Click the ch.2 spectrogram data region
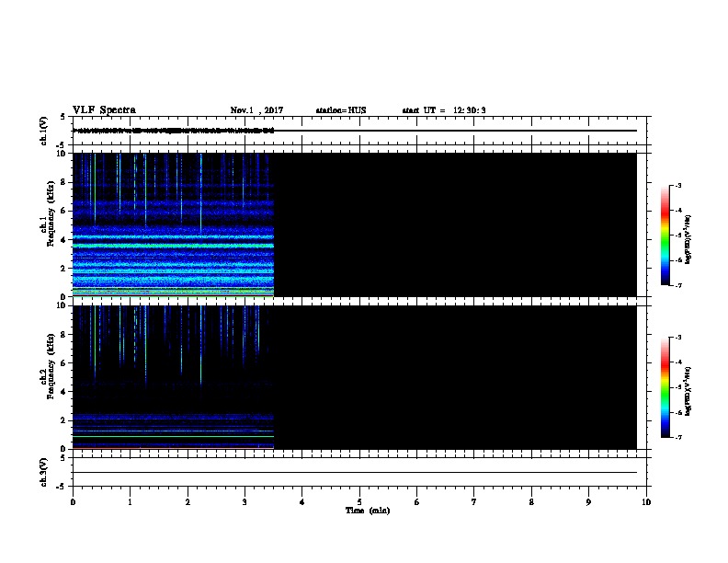This screenshot has height=563, width=728. 173,377
